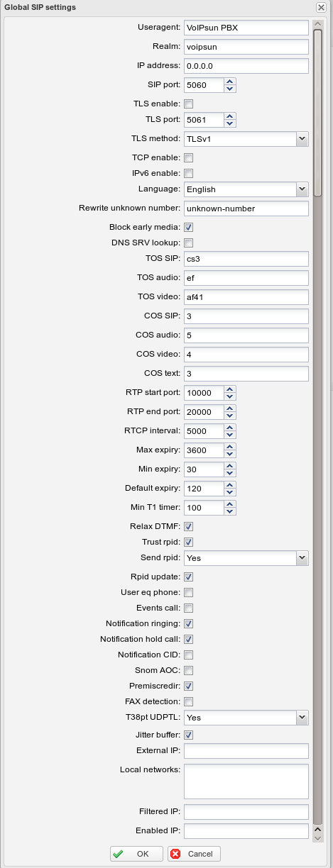This screenshot has height=868, width=333.
Task: Open the Send rpid dropdown
Action: pyautogui.click(x=302, y=558)
